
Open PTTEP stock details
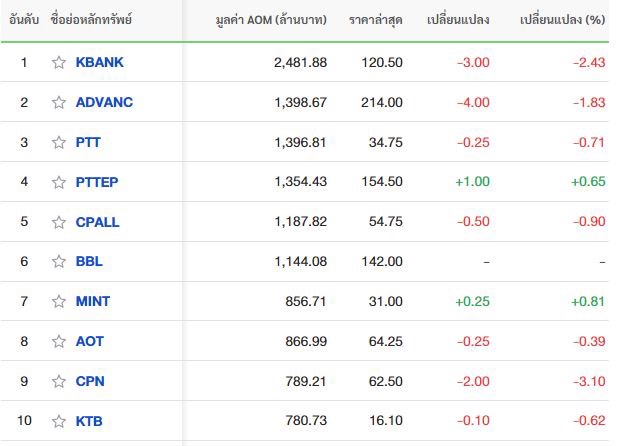pyautogui.click(x=97, y=182)
